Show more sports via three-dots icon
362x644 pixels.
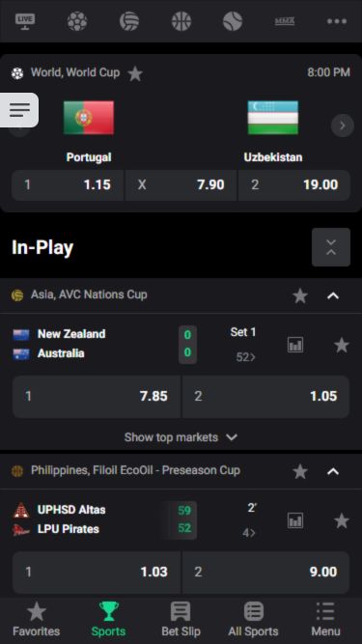(337, 21)
